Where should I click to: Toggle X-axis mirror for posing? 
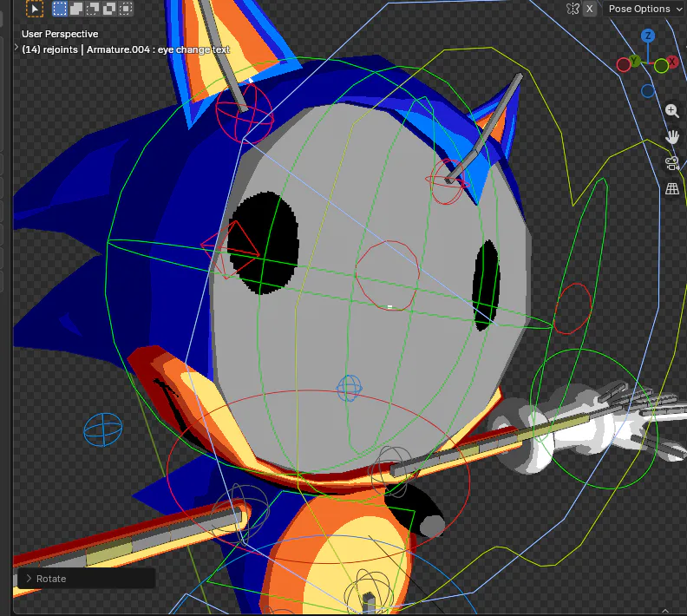(590, 9)
